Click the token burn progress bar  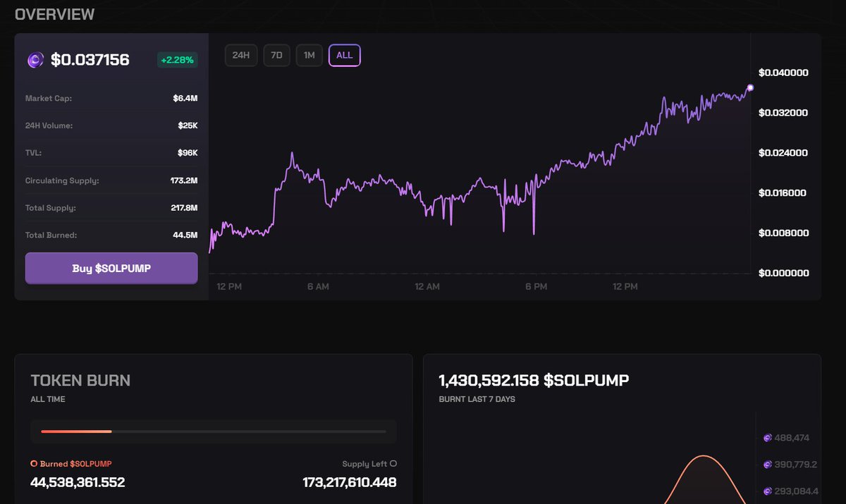pyautogui.click(x=214, y=431)
